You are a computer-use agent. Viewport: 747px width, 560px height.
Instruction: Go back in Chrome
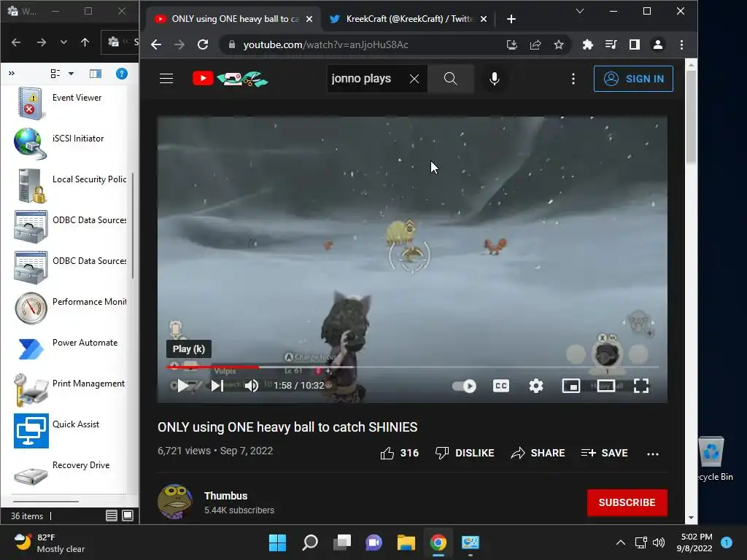156,44
